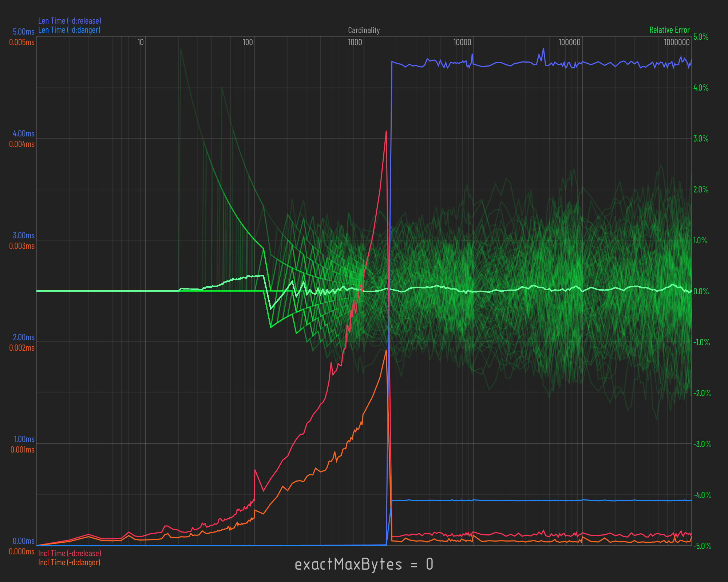Click the 'exactMaxBytes = 0' caption
The image size is (728, 582).
(364, 564)
